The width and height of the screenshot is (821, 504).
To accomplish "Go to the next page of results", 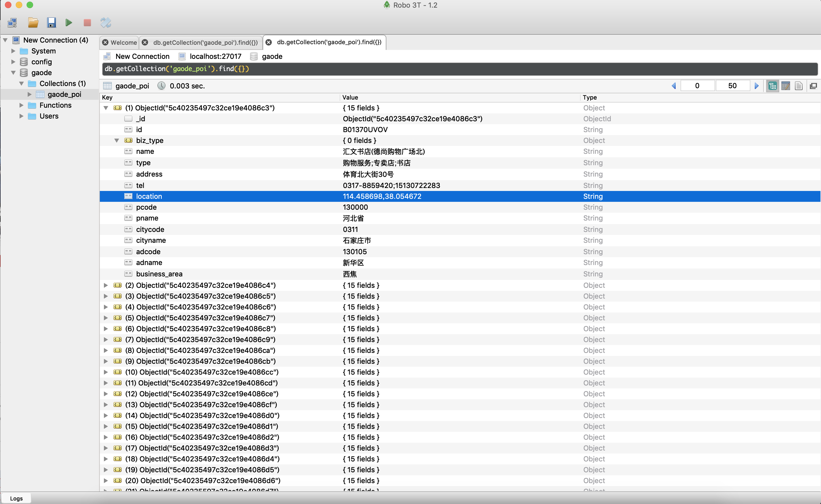I will pyautogui.click(x=757, y=86).
